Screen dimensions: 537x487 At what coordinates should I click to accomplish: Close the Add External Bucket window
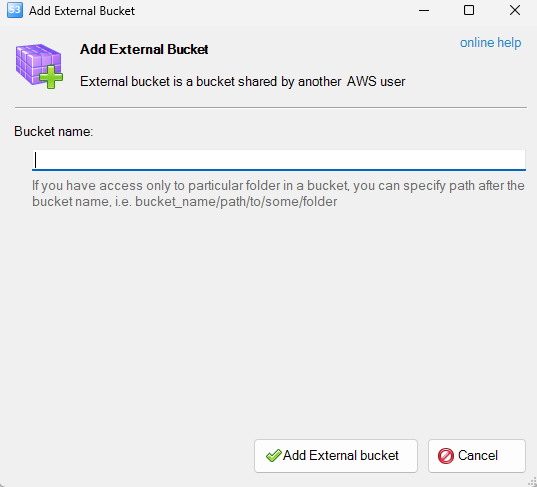click(514, 10)
